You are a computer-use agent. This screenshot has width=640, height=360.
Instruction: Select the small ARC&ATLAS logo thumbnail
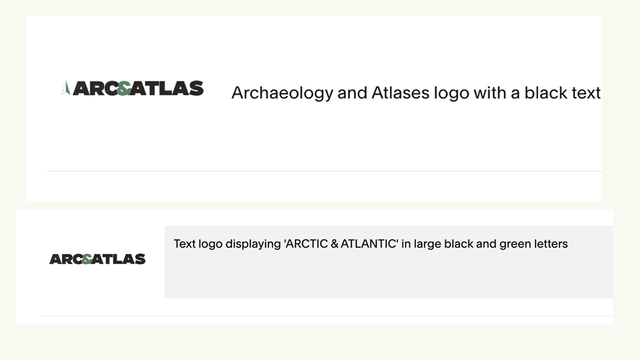[97, 259]
